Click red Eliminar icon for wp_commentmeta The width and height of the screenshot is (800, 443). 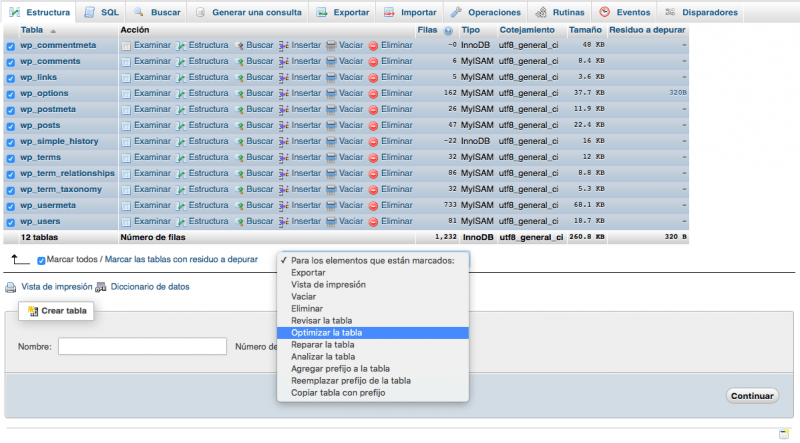coord(373,46)
